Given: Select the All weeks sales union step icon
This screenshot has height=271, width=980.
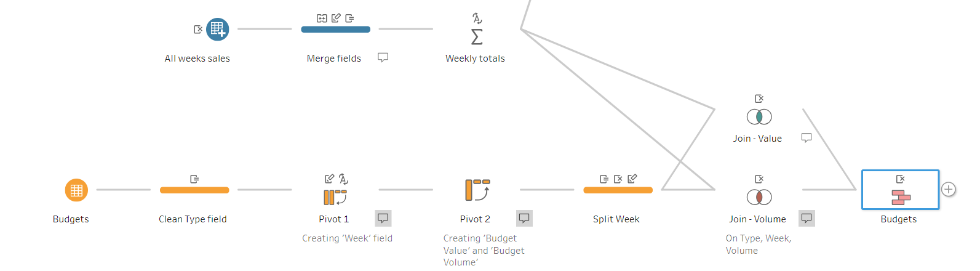Looking at the screenshot, I should coord(217,29).
